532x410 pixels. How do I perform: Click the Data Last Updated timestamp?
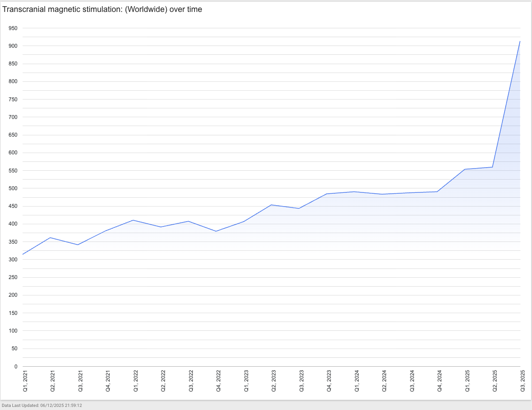point(42,405)
